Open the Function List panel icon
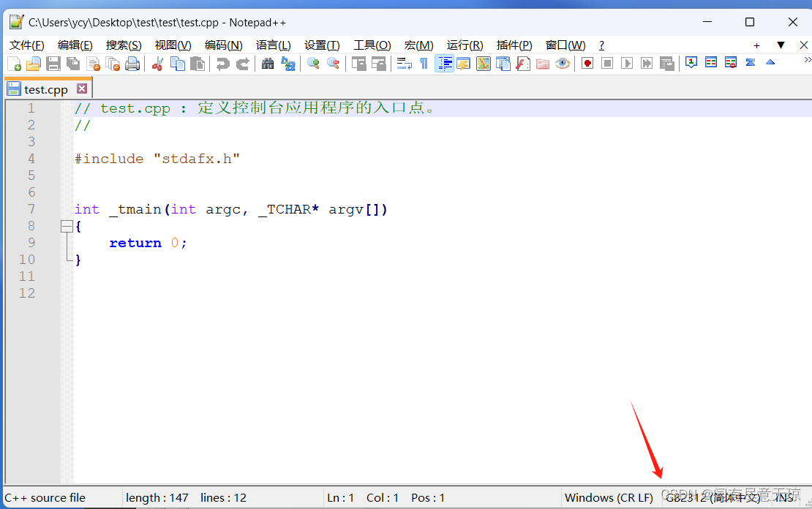Screen dimensions: 812x509 (x=523, y=64)
